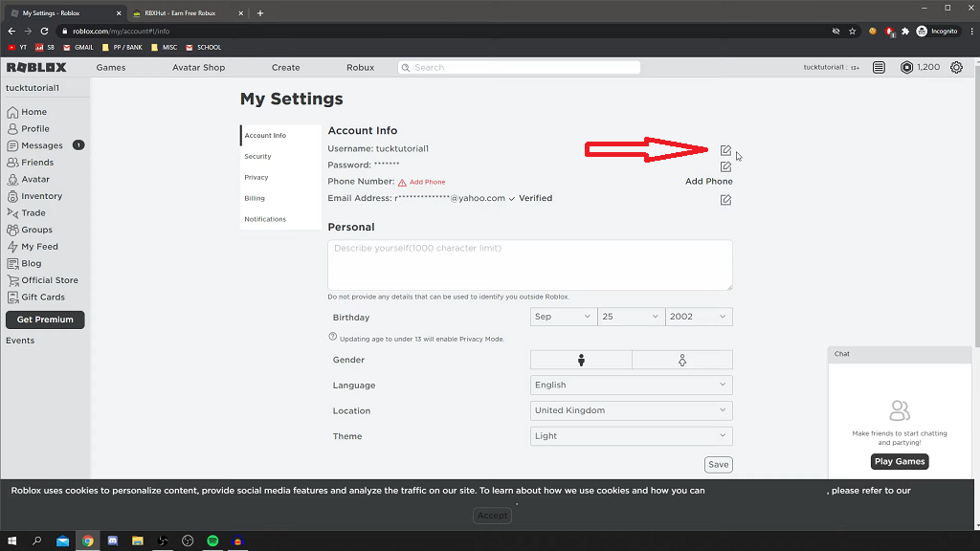980x551 pixels.
Task: Switch to the Privacy settings tab
Action: click(280, 177)
